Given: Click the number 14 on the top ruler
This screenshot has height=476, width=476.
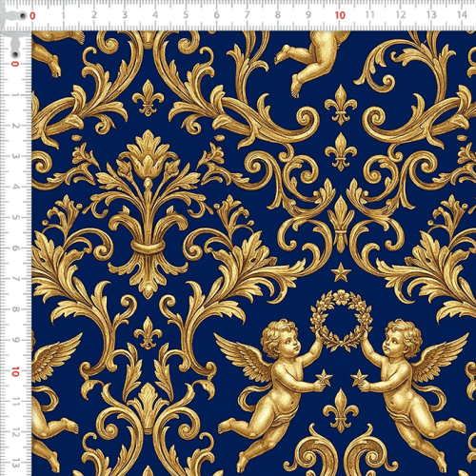Looking at the screenshot, I should click(462, 15).
